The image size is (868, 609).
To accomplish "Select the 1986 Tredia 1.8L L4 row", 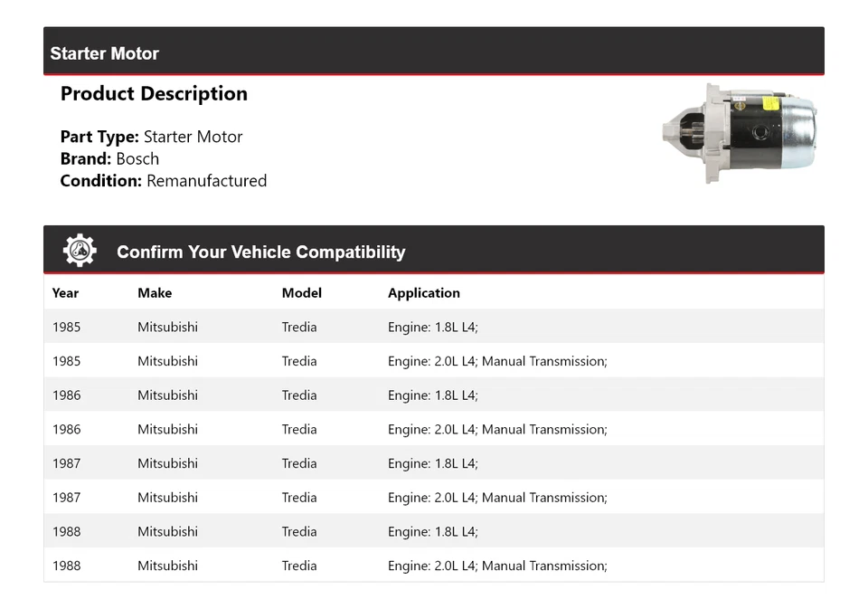I will point(433,395).
